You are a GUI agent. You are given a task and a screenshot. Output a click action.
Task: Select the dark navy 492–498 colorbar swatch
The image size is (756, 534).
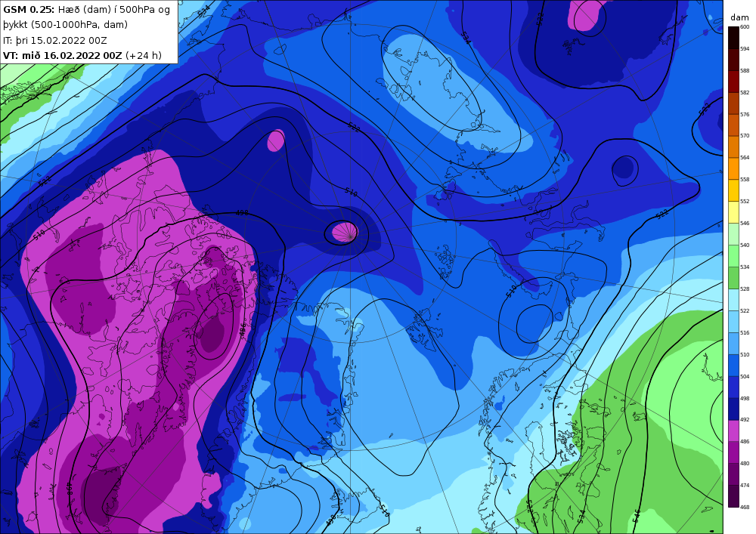pos(733,409)
